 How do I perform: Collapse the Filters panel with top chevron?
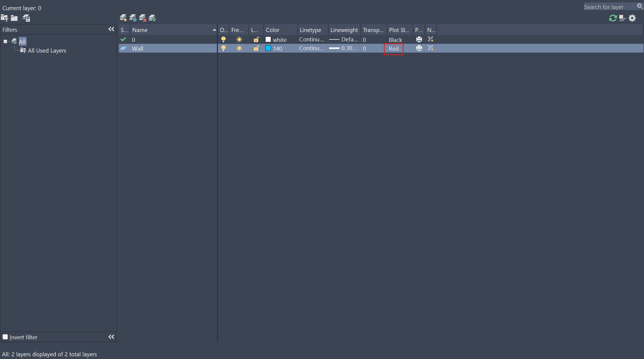(x=111, y=29)
